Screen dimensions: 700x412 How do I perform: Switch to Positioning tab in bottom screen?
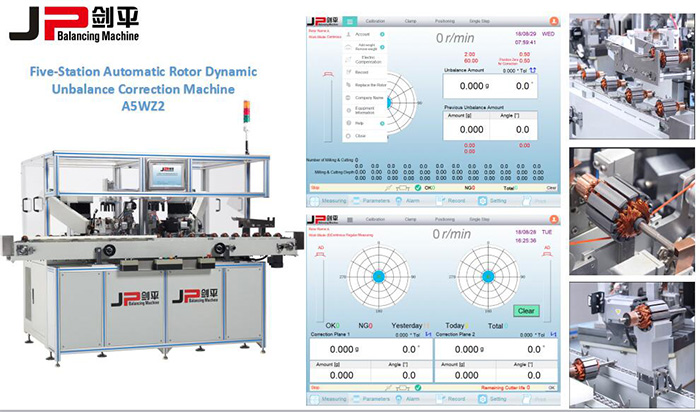tap(445, 219)
